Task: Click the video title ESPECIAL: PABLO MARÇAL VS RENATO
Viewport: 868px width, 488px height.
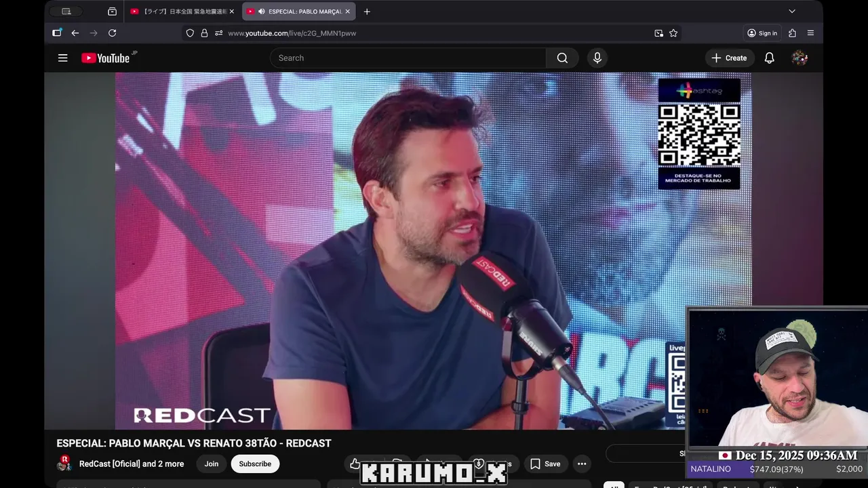Action: [194, 443]
